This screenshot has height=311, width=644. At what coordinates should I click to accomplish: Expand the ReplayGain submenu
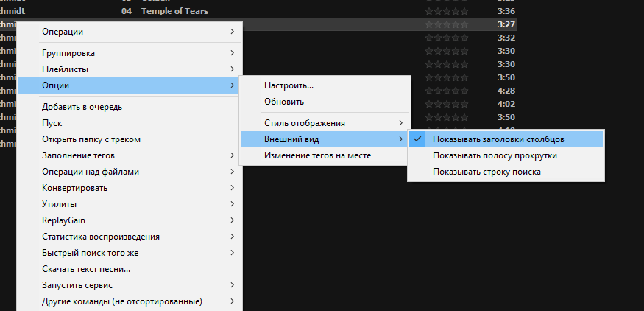pos(129,220)
